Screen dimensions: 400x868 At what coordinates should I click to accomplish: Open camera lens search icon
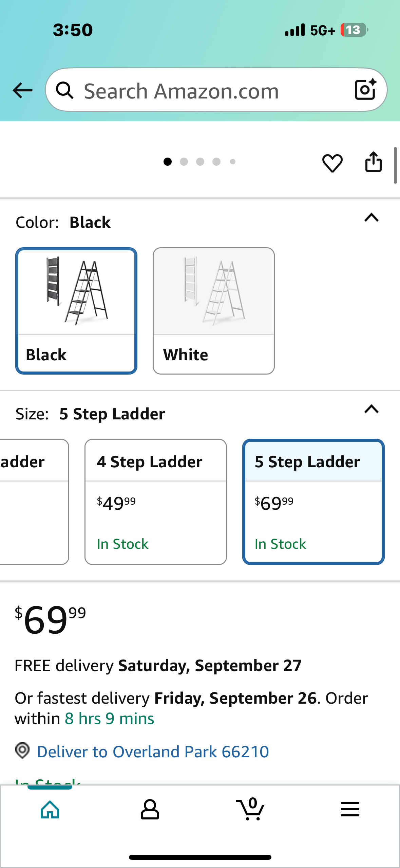coord(365,90)
